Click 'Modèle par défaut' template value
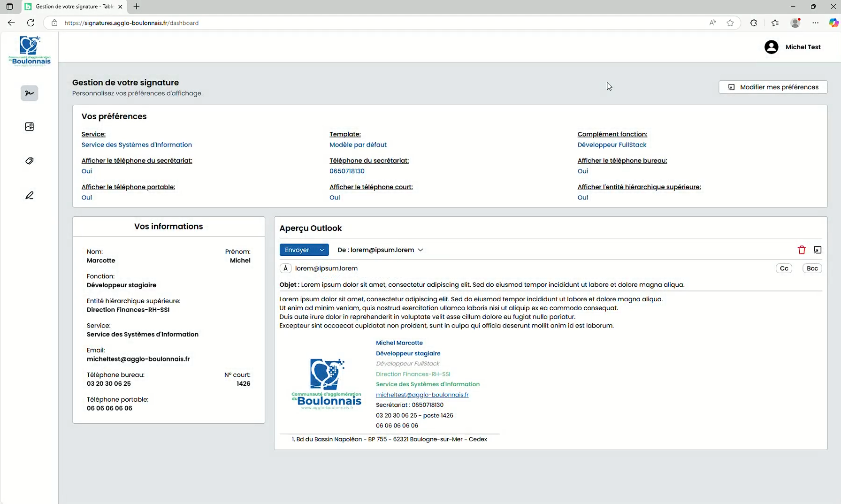 (358, 145)
